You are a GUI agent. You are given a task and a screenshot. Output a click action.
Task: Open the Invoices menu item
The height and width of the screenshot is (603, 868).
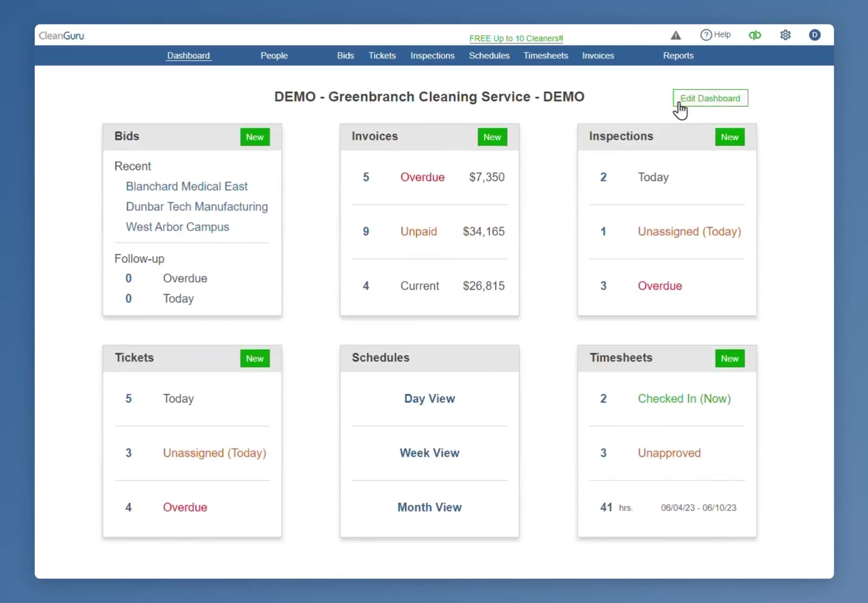[598, 55]
